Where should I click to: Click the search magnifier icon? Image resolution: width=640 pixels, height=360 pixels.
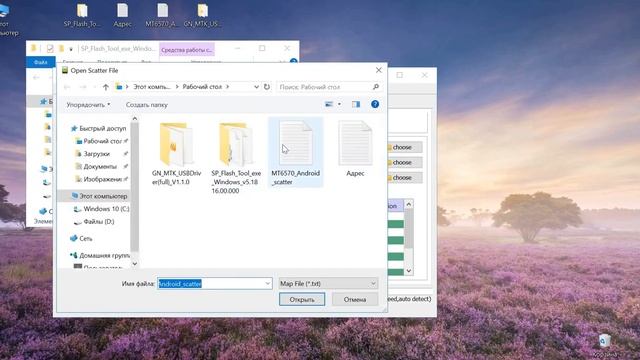[376, 87]
